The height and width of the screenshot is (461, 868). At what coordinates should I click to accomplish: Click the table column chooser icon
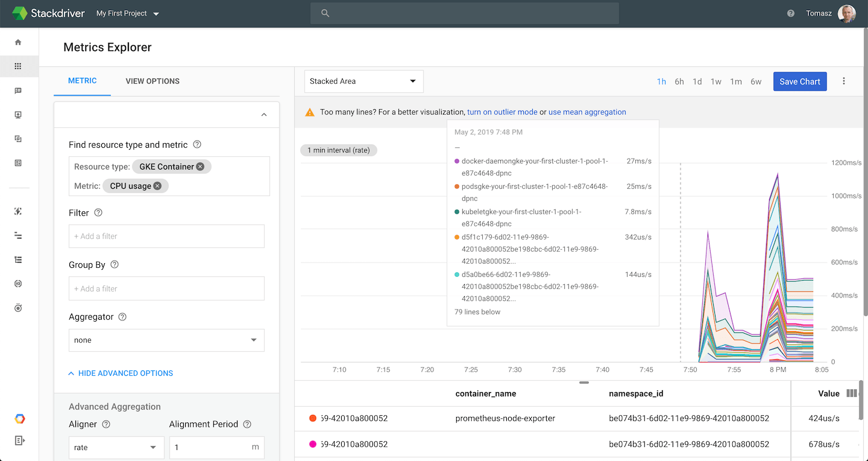[852, 393]
